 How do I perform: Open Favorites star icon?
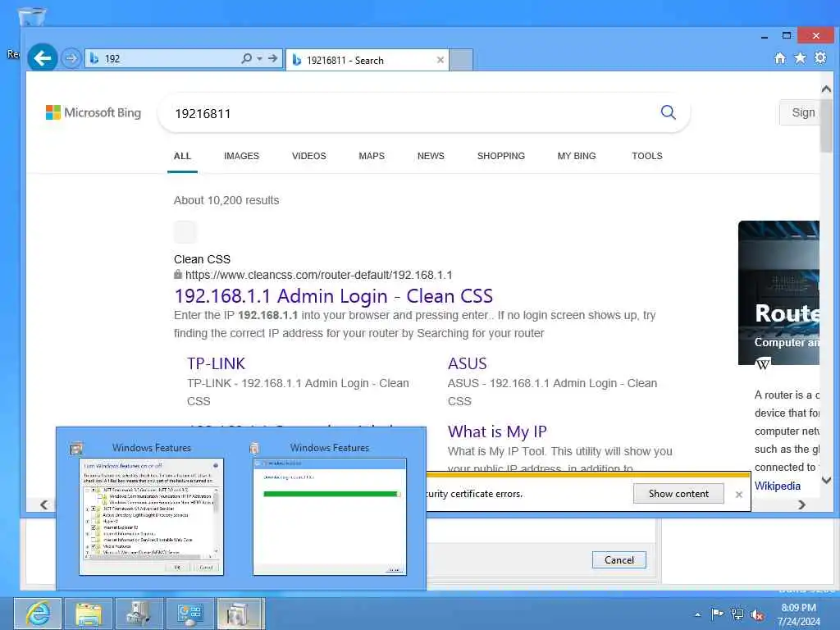[x=800, y=58]
